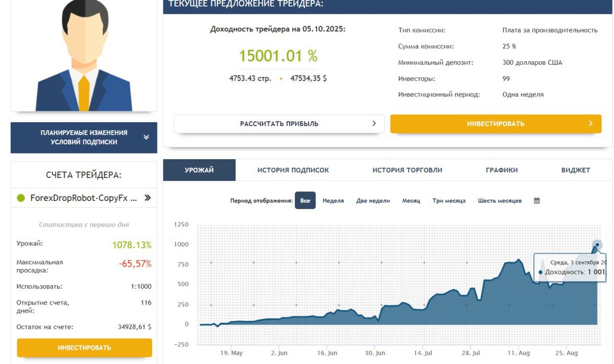
Task: Click the 47534,35 $ amount
Action: (x=309, y=79)
